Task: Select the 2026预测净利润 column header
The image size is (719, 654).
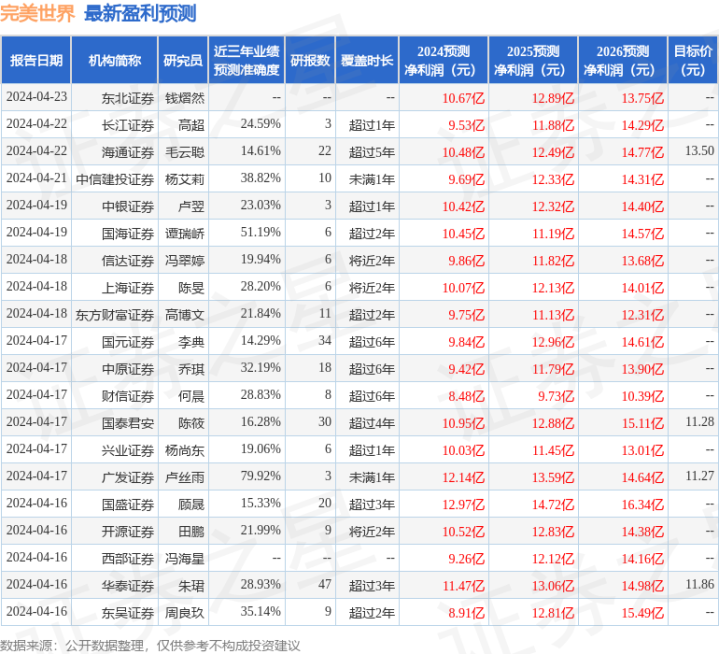Action: click(x=623, y=61)
